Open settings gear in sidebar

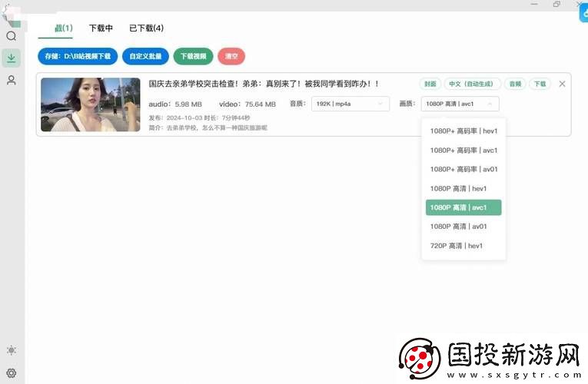[x=12, y=373]
